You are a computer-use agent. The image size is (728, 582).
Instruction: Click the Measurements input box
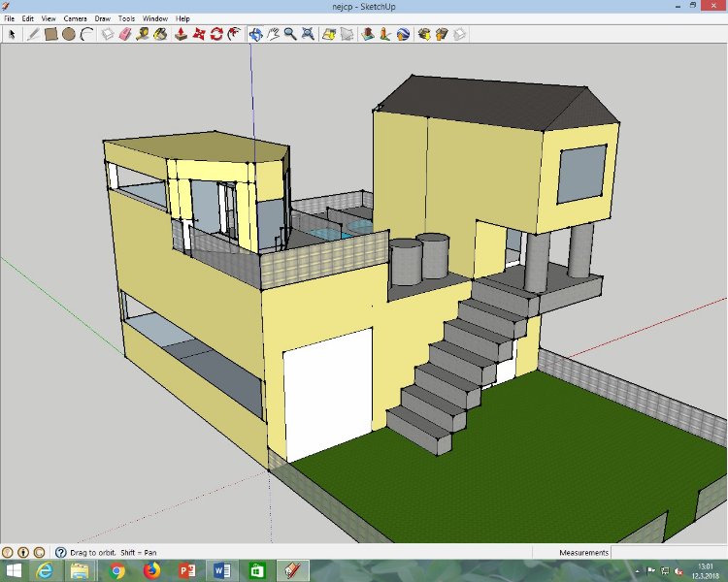(x=668, y=553)
